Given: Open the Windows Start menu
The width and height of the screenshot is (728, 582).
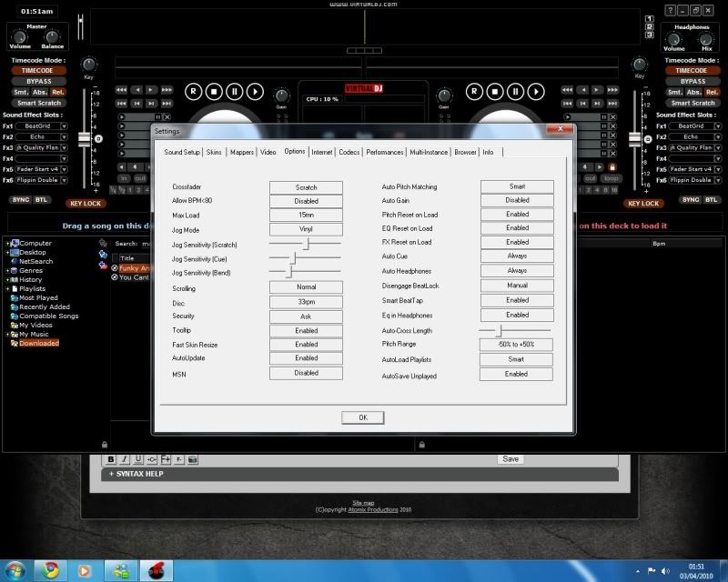Looking at the screenshot, I should click(16, 570).
